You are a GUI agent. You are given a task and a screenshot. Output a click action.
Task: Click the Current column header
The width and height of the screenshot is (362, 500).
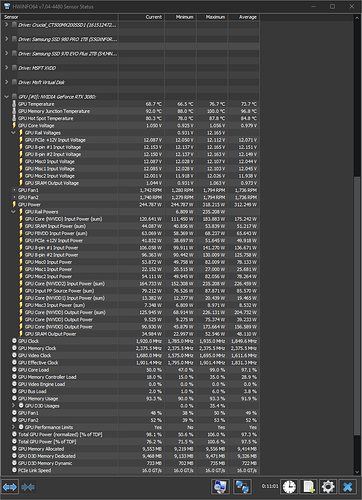tap(141, 17)
